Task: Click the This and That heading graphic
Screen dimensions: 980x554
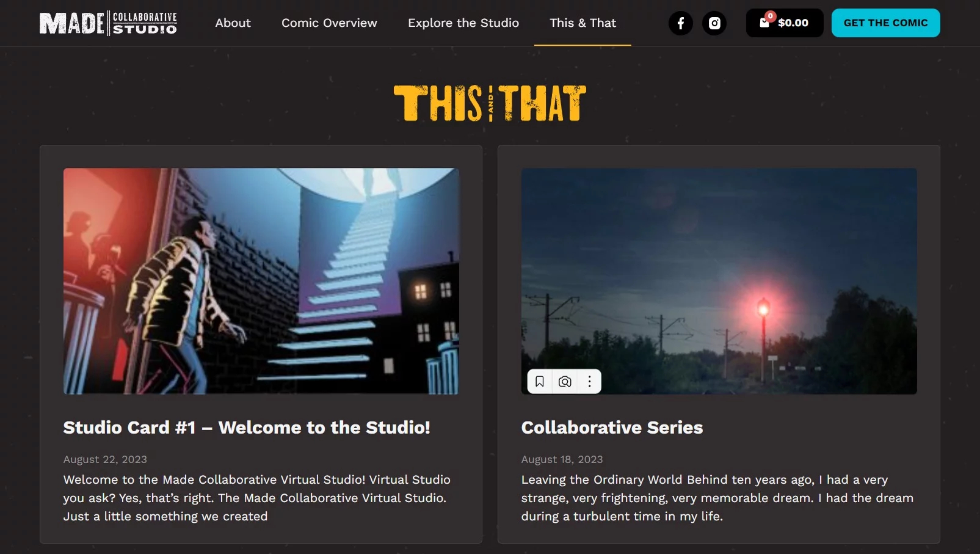Action: click(x=490, y=103)
